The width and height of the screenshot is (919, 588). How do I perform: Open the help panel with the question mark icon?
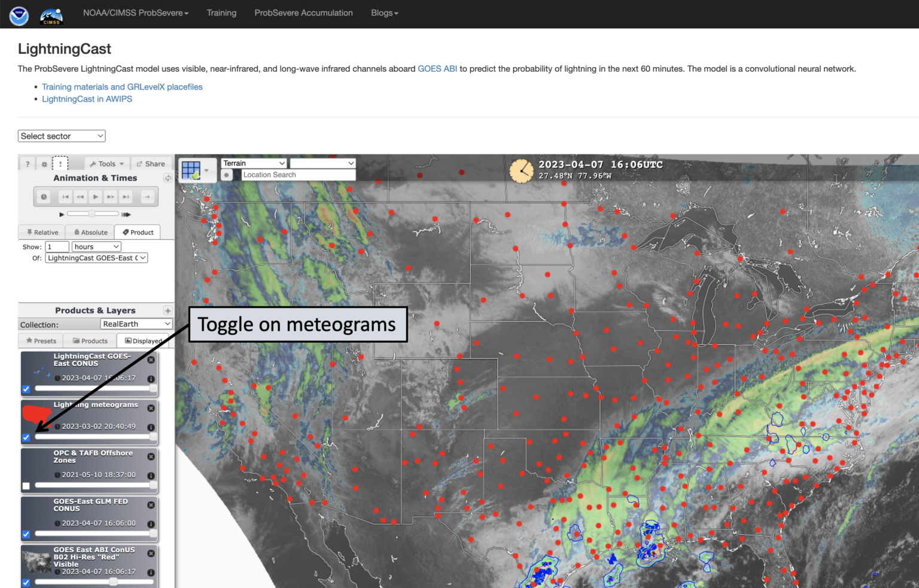click(27, 163)
